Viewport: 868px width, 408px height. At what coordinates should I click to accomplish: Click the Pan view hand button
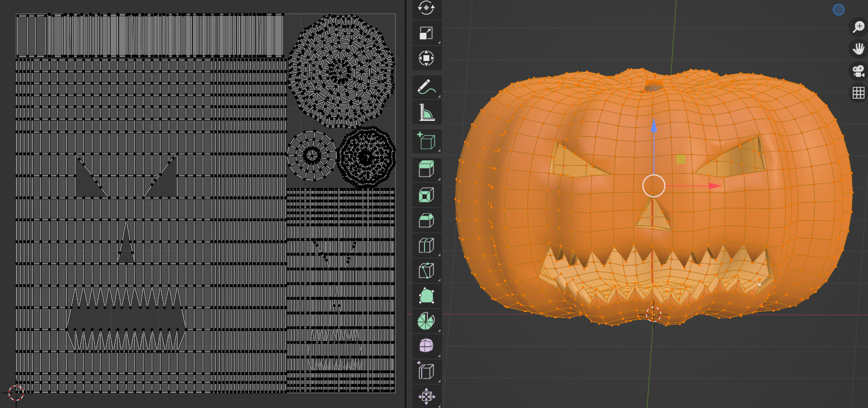coord(859,49)
